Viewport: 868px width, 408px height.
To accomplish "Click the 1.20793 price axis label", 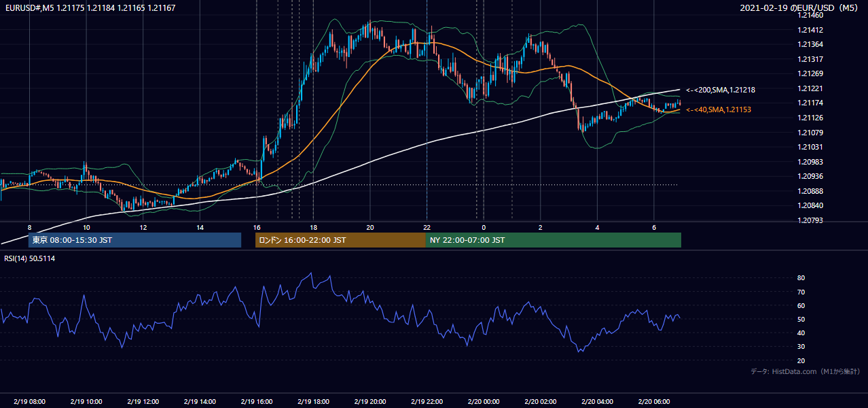I will point(811,220).
